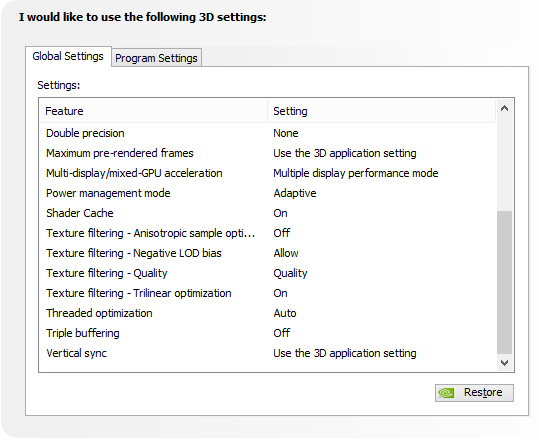
Task: Select the Triple buffering feature row
Action: pyautogui.click(x=268, y=333)
